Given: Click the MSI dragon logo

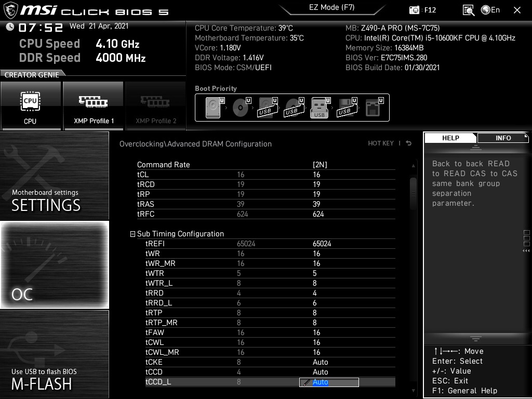Looking at the screenshot, I should point(10,10).
